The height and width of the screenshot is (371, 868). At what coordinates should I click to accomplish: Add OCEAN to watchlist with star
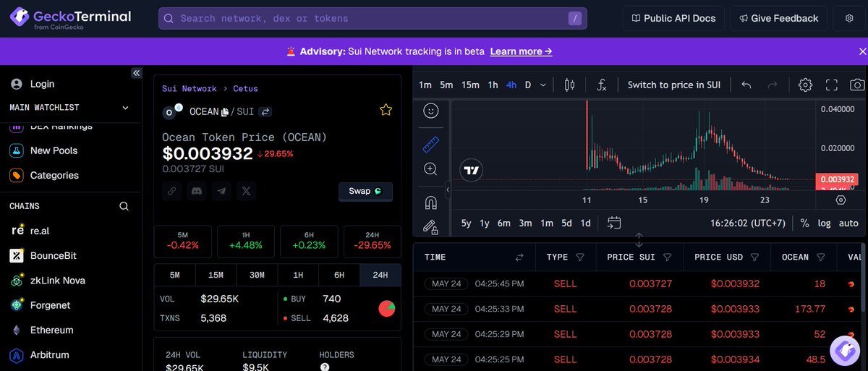[x=386, y=110]
